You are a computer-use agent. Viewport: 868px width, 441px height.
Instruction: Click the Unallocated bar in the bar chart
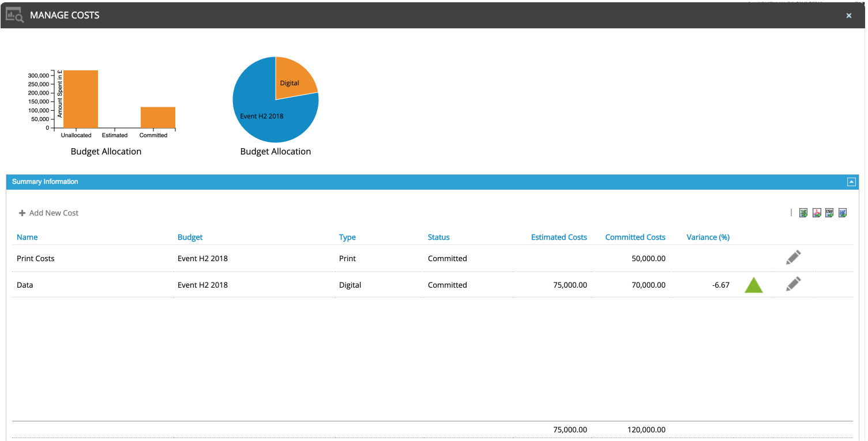(x=81, y=99)
